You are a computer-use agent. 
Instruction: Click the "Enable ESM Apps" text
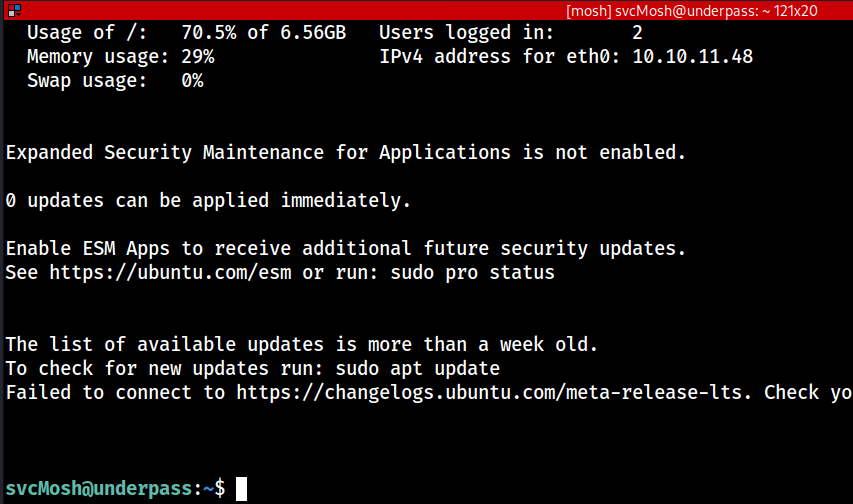(x=88, y=249)
